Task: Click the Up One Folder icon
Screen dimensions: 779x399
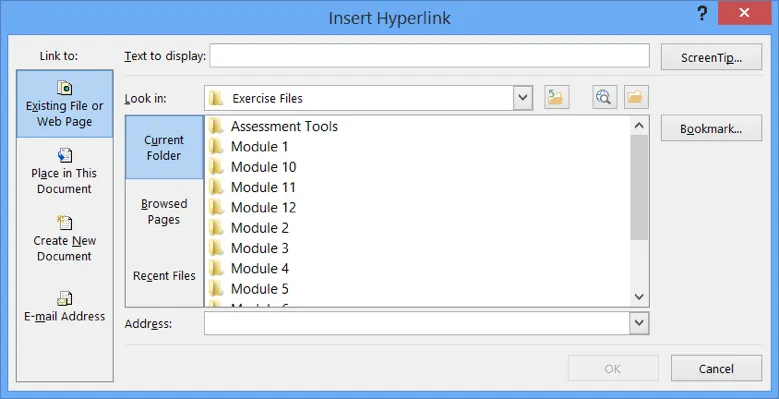Action: [556, 97]
